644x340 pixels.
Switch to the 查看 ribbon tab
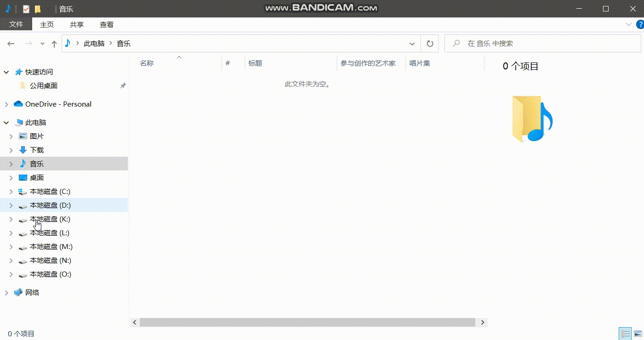pyautogui.click(x=107, y=24)
